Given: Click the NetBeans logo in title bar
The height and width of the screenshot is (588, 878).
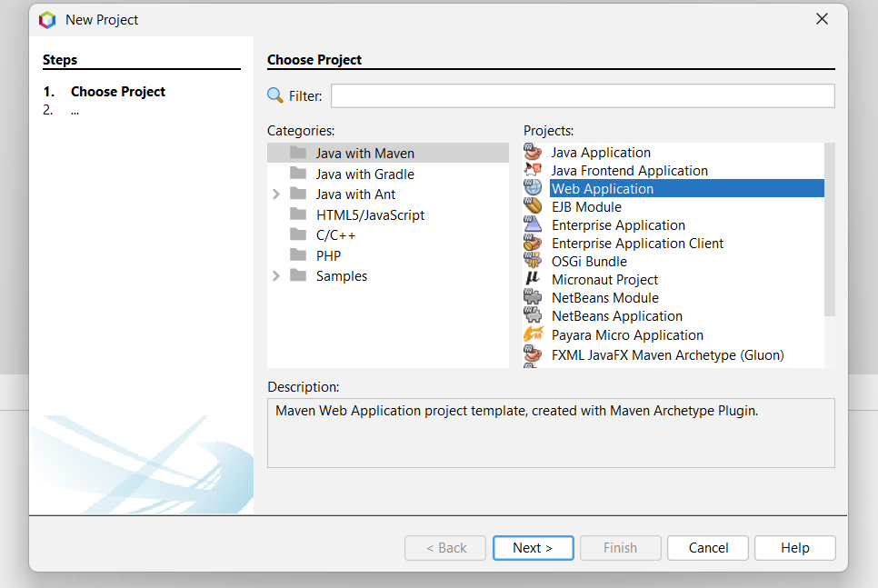Looking at the screenshot, I should 47,20.
